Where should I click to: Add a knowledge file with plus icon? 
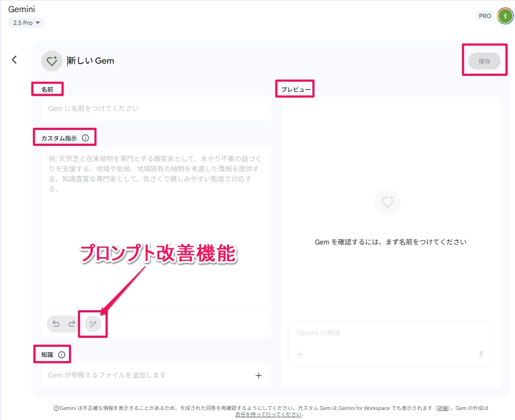pyautogui.click(x=258, y=375)
